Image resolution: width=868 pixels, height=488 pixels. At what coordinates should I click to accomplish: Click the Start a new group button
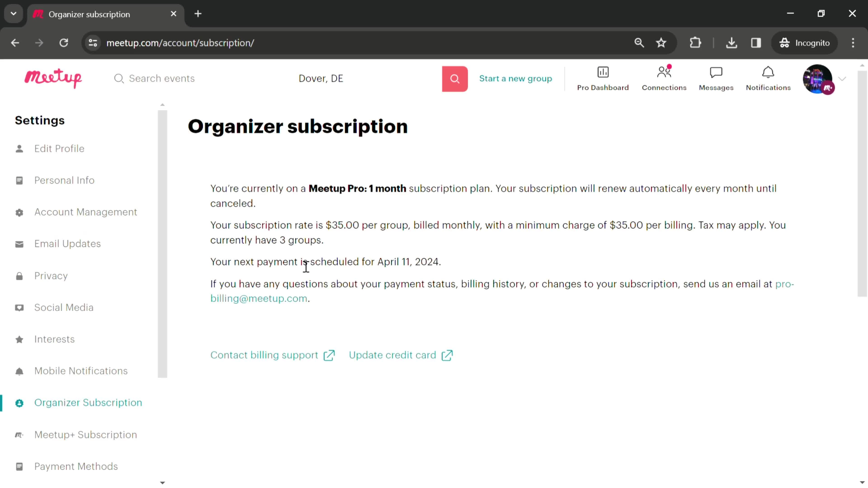pyautogui.click(x=516, y=78)
